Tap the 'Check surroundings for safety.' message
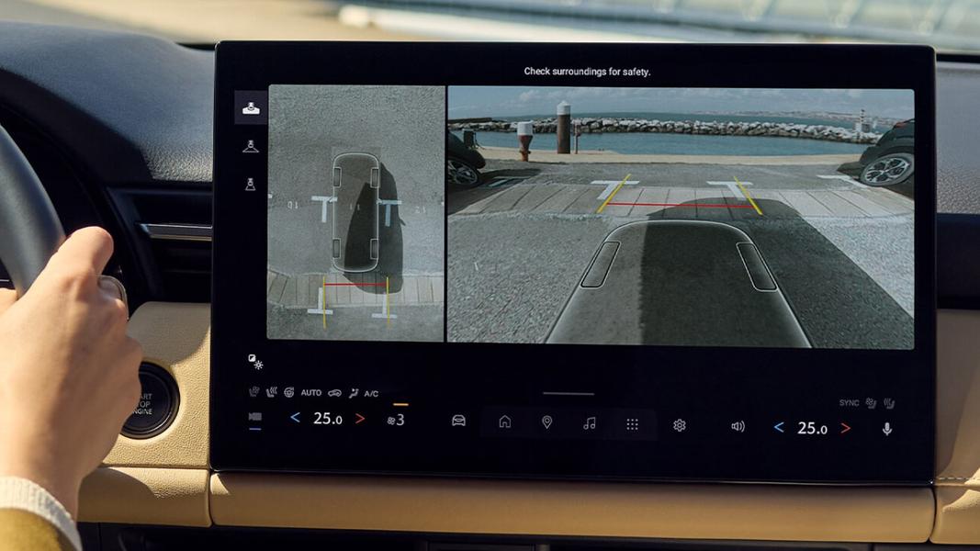980x551 pixels. click(x=587, y=72)
